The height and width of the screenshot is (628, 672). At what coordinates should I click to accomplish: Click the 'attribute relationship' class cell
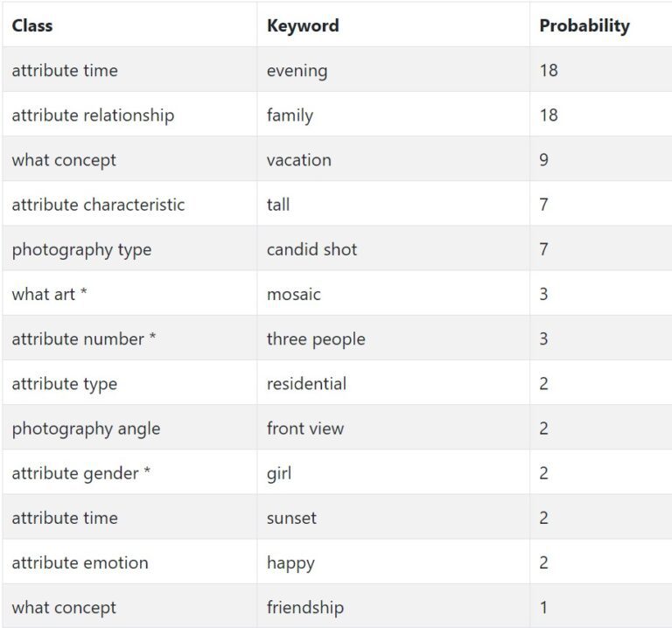129,114
